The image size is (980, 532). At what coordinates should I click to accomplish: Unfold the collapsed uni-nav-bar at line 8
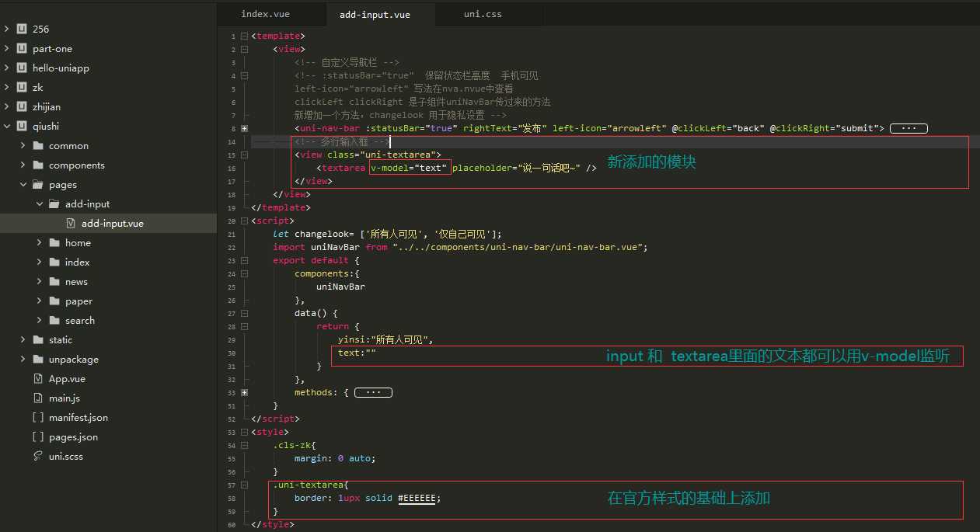point(245,128)
